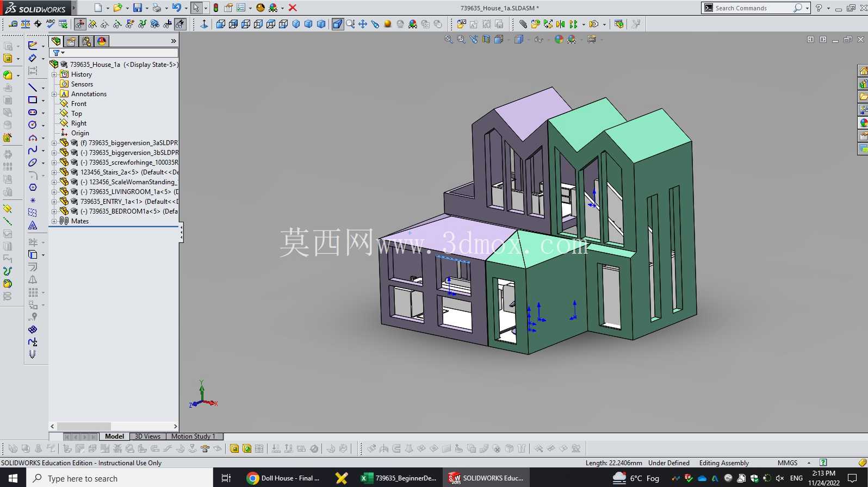Open a file with the Open folder icon
Image resolution: width=868 pixels, height=487 pixels.
pyautogui.click(x=117, y=8)
